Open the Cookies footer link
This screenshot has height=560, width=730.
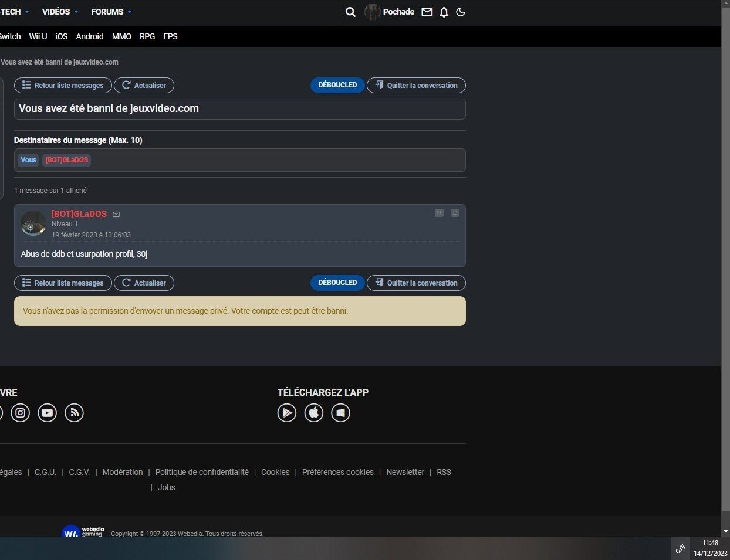[x=275, y=472]
